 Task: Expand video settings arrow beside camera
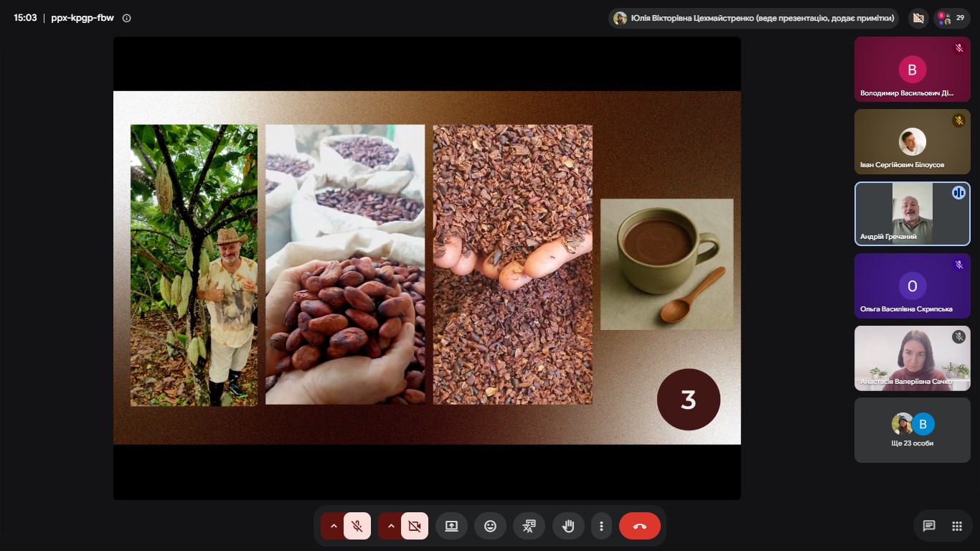pyautogui.click(x=390, y=526)
